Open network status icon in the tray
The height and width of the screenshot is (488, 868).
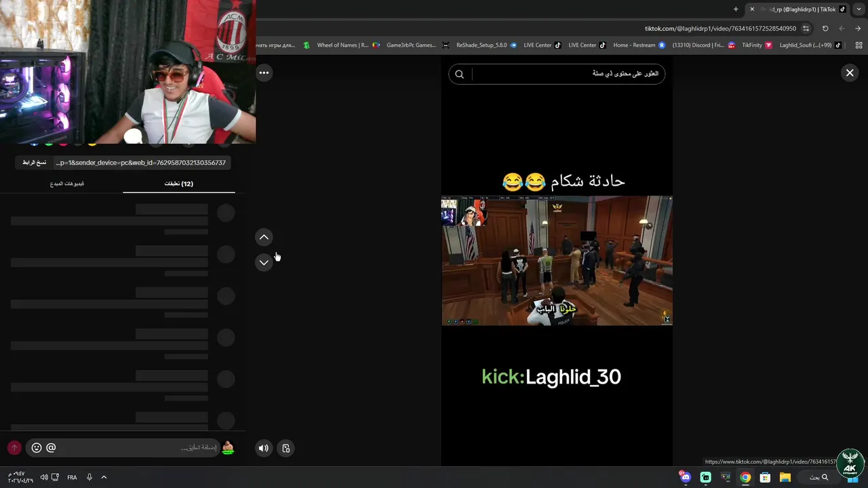tap(55, 477)
